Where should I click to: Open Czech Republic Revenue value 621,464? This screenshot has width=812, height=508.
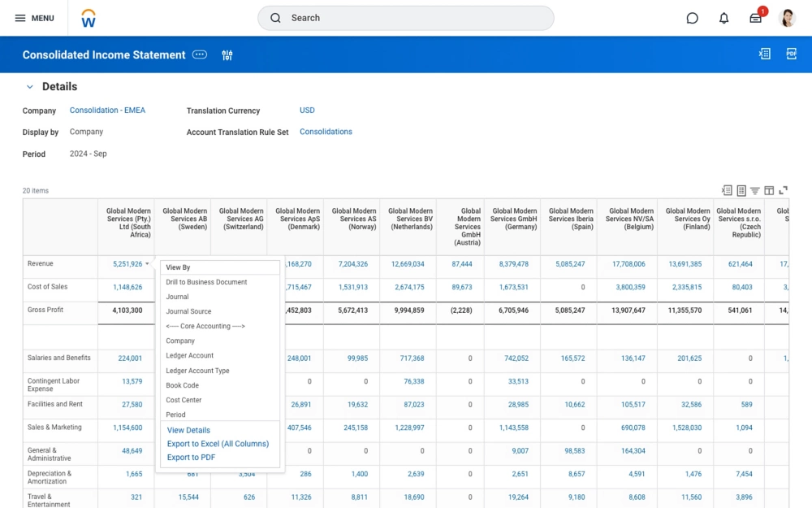pyautogui.click(x=740, y=264)
